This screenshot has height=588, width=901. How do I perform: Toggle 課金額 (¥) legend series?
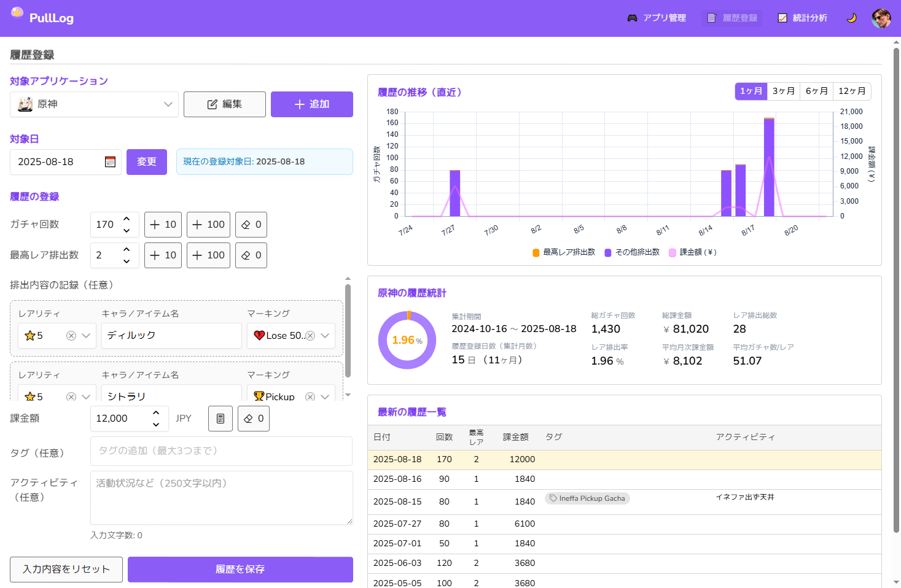pyautogui.click(x=693, y=252)
